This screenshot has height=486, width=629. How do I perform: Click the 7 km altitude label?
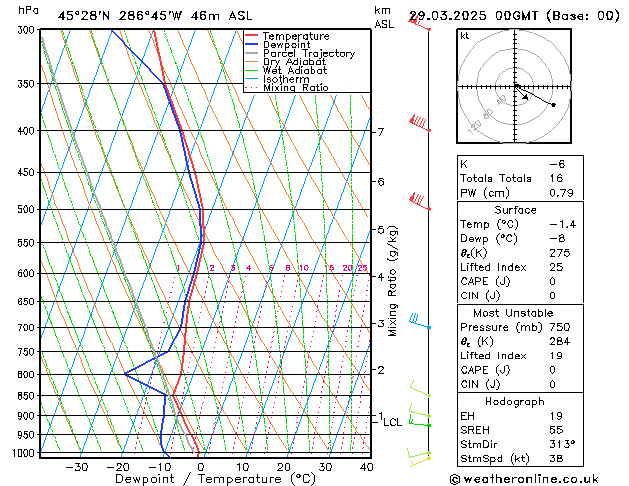pos(380,132)
